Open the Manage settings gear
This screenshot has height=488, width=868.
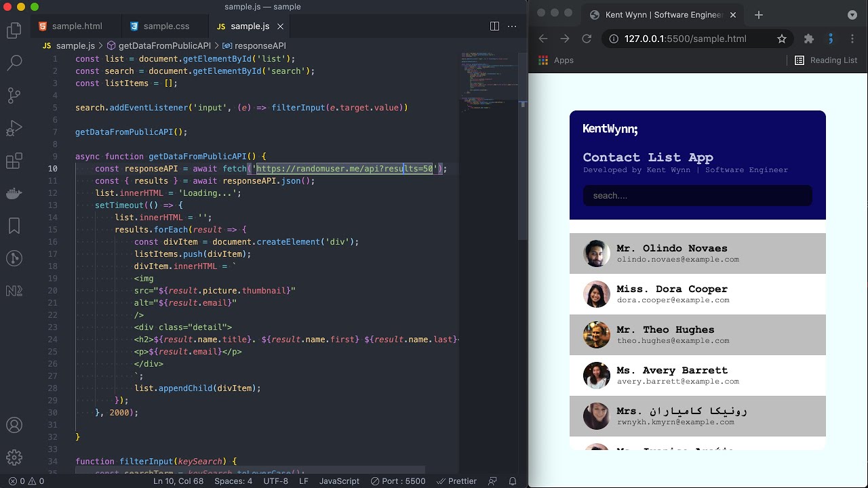pyautogui.click(x=14, y=457)
